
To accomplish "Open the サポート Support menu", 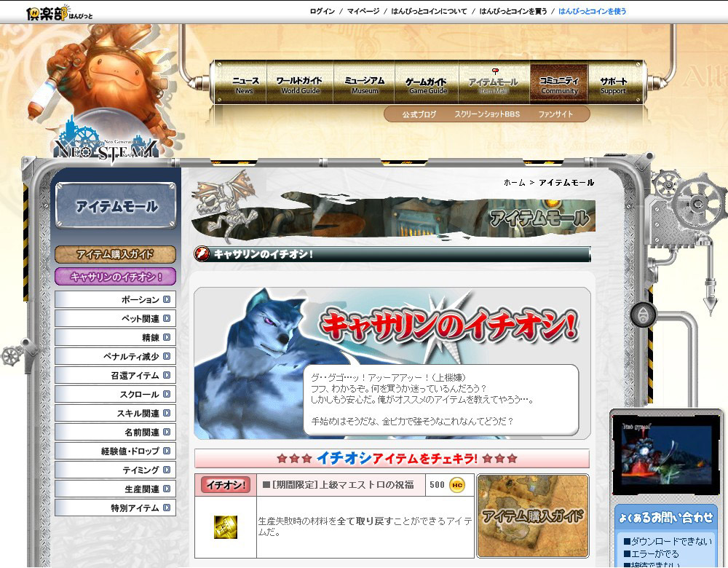I will point(613,85).
